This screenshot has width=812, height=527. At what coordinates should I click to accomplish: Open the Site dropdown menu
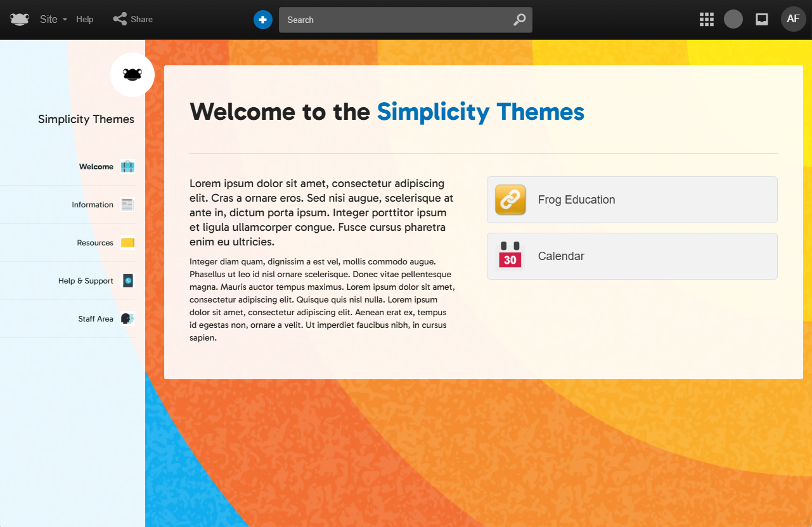53,20
